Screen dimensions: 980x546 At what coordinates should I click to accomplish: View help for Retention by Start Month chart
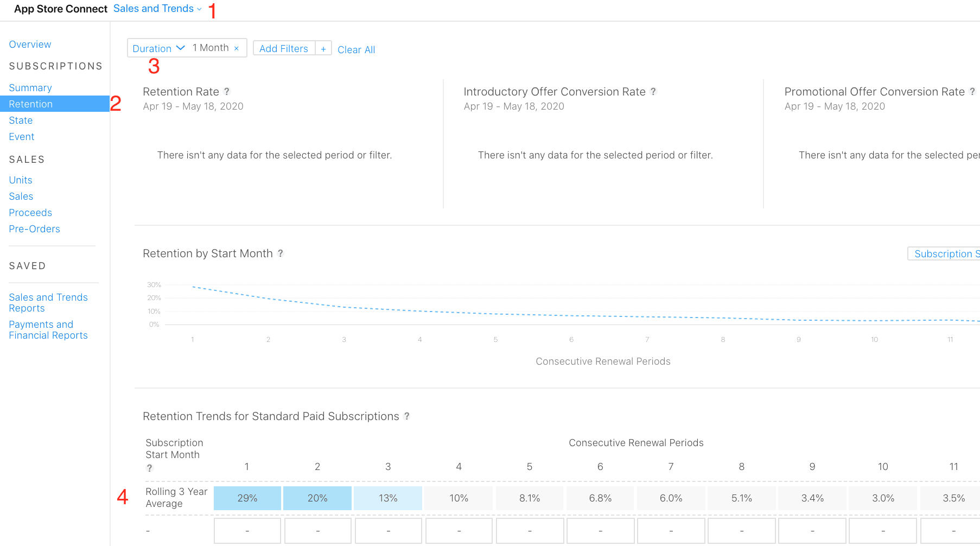click(281, 253)
